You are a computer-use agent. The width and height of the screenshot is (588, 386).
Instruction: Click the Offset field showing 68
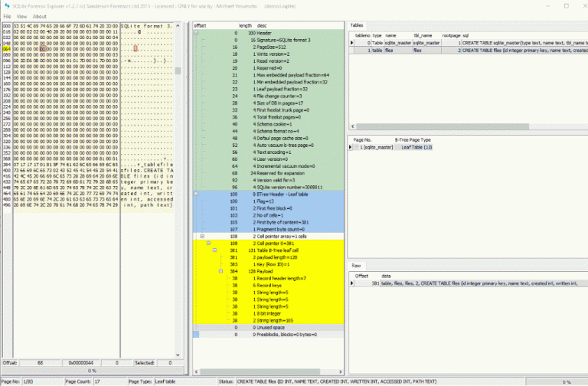40,363
